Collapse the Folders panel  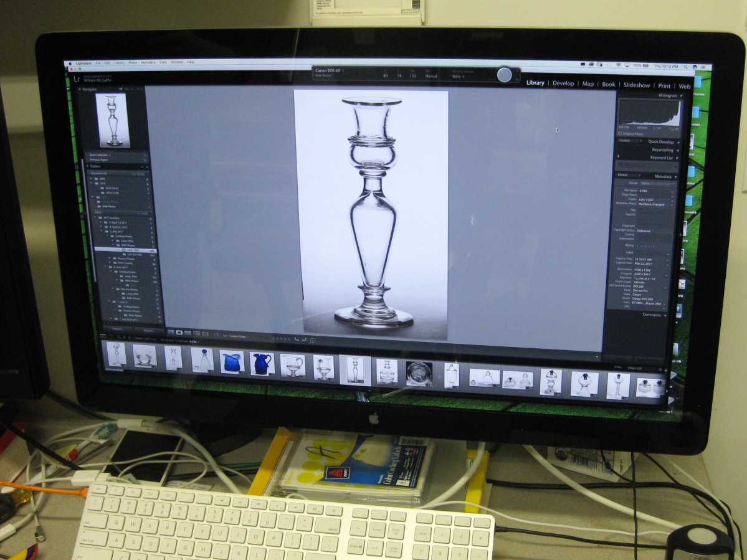(x=87, y=166)
